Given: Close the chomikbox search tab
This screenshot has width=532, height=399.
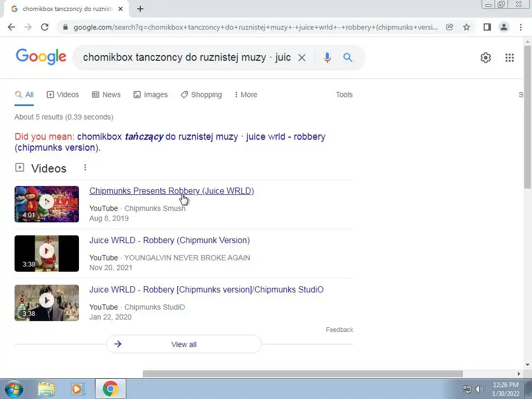Looking at the screenshot, I should 121,9.
